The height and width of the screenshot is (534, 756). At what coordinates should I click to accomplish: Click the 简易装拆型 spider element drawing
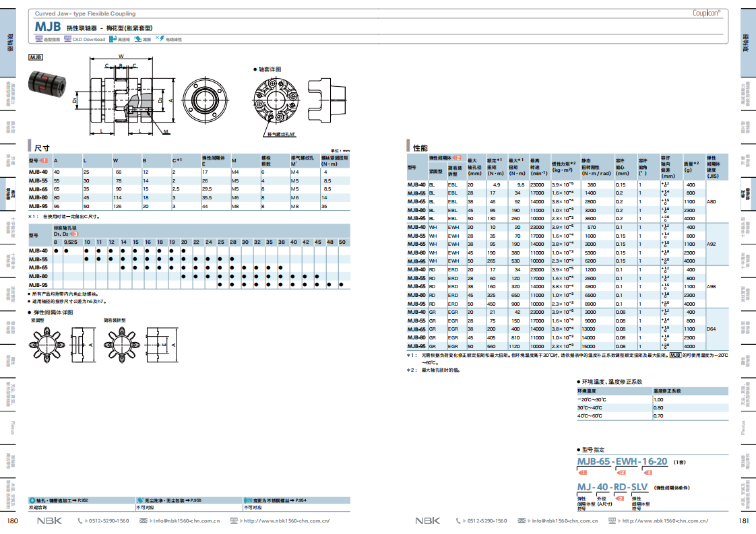141,345
